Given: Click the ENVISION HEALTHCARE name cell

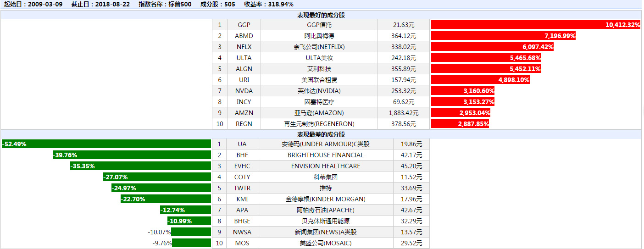Looking at the screenshot, I should coord(326,166).
